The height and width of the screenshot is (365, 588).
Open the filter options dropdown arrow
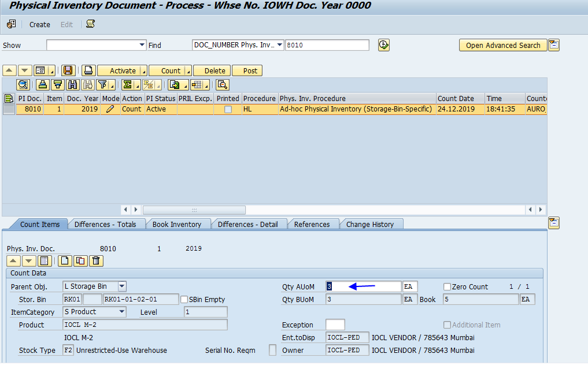112,86
